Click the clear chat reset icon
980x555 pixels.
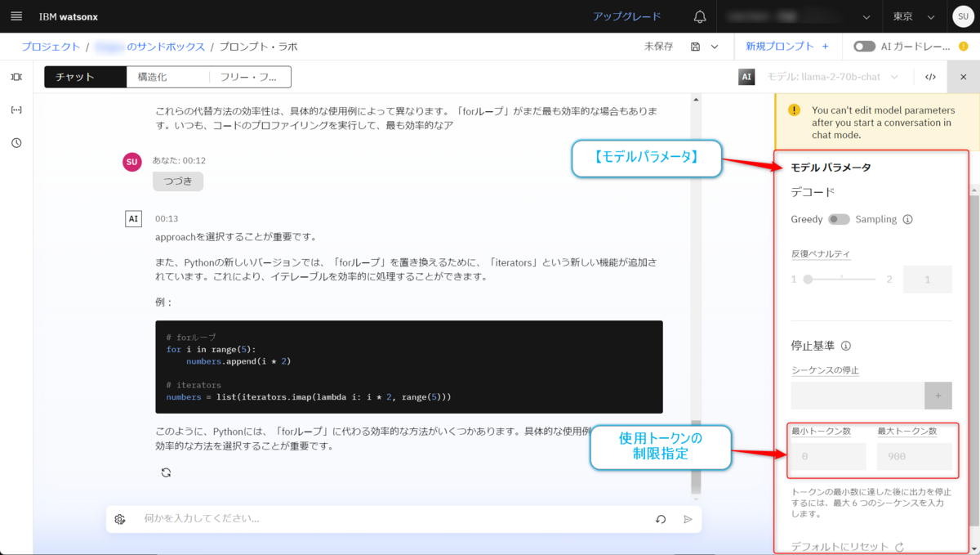[661, 519]
